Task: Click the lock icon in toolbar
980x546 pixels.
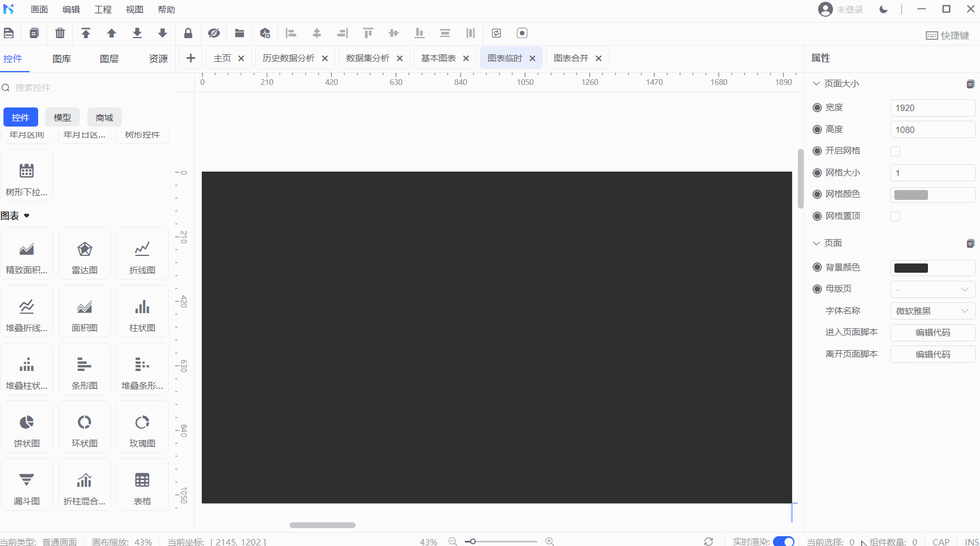Action: coord(188,34)
